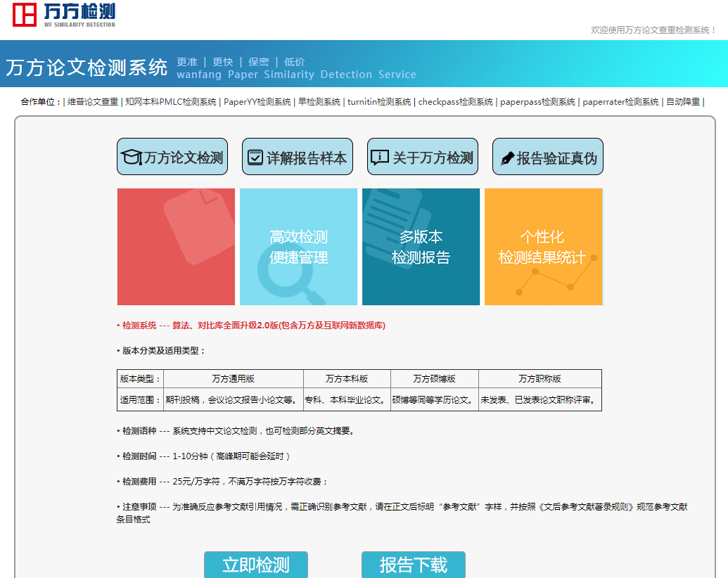The image size is (728, 578).
Task: Click the red 万方检测 logo icon
Action: (24, 14)
